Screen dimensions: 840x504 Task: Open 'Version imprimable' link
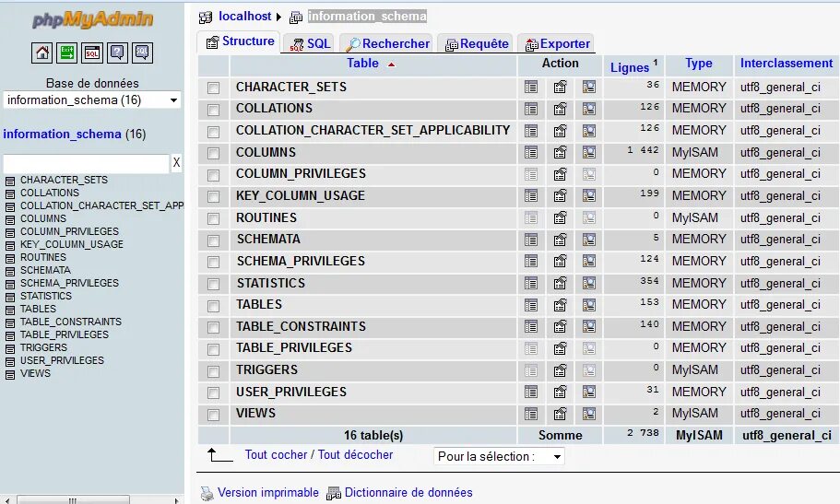coord(267,492)
